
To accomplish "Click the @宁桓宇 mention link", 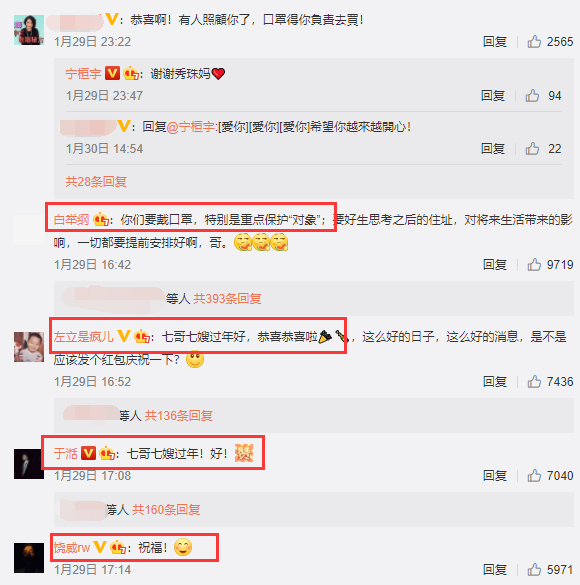I will [191, 127].
